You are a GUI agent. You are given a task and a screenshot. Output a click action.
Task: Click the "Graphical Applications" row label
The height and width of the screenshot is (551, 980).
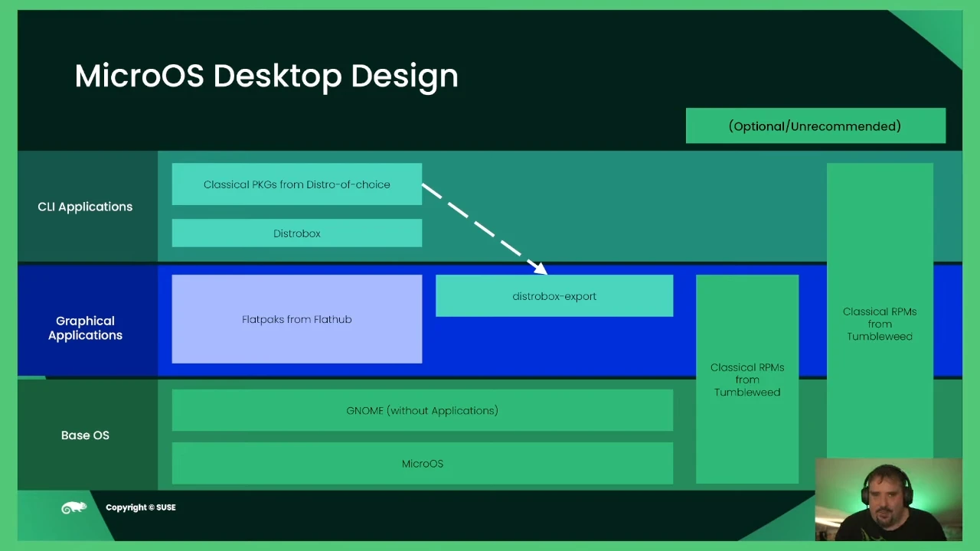click(x=85, y=328)
